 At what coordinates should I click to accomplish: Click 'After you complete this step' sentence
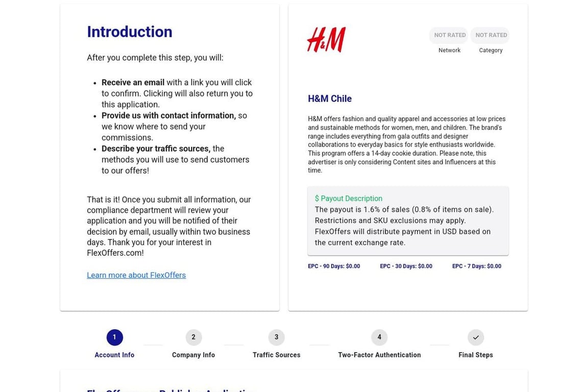pyautogui.click(x=155, y=57)
